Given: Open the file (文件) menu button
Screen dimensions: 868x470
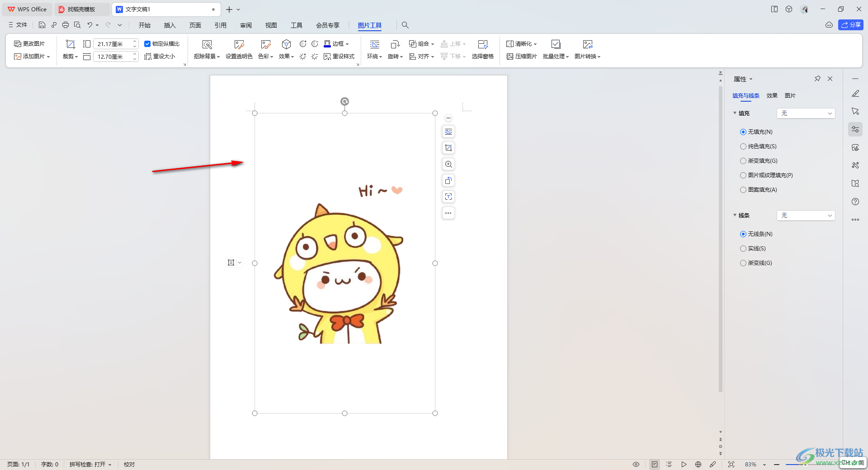Looking at the screenshot, I should pyautogui.click(x=18, y=25).
